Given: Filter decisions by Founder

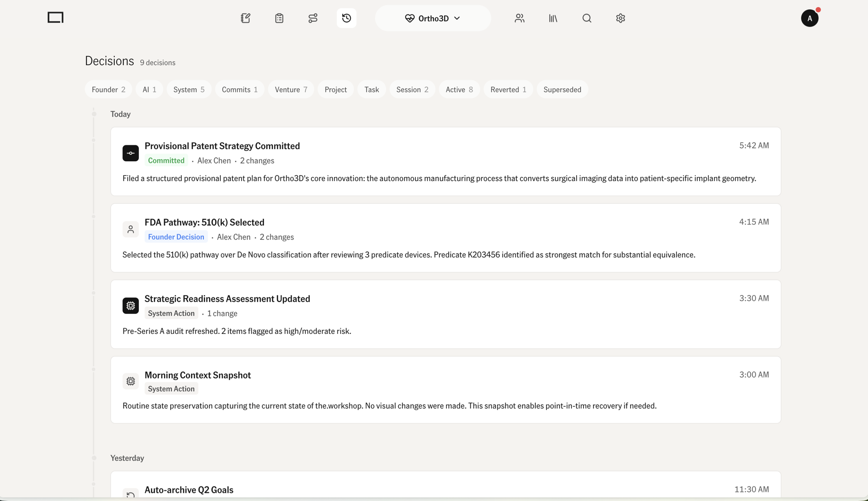Looking at the screenshot, I should (x=108, y=89).
